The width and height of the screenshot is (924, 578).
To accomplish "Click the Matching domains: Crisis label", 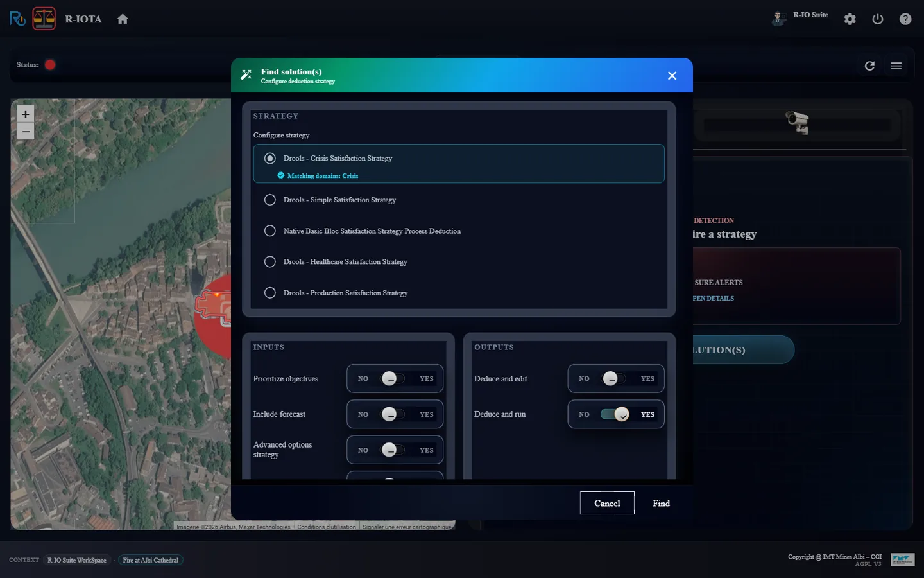I will click(x=323, y=176).
